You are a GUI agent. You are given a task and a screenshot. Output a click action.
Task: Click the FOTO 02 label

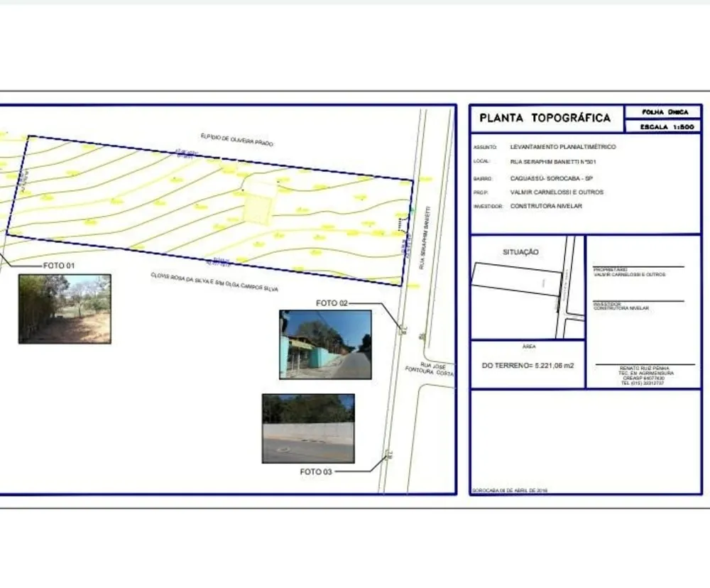(332, 303)
